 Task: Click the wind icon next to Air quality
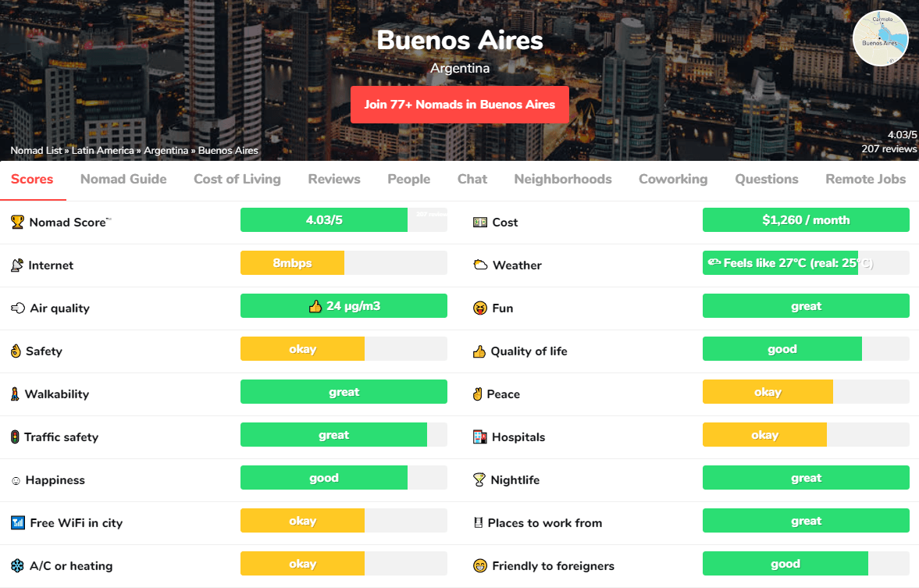pos(18,308)
